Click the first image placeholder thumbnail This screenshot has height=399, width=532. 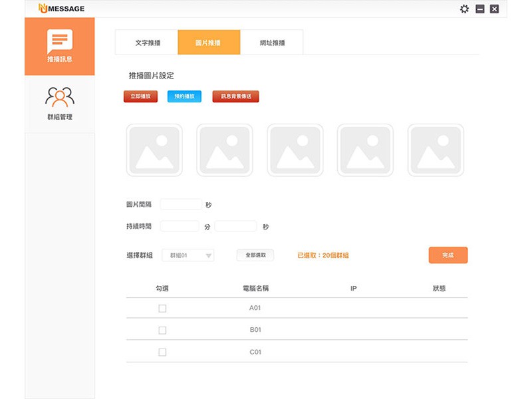[x=154, y=150]
